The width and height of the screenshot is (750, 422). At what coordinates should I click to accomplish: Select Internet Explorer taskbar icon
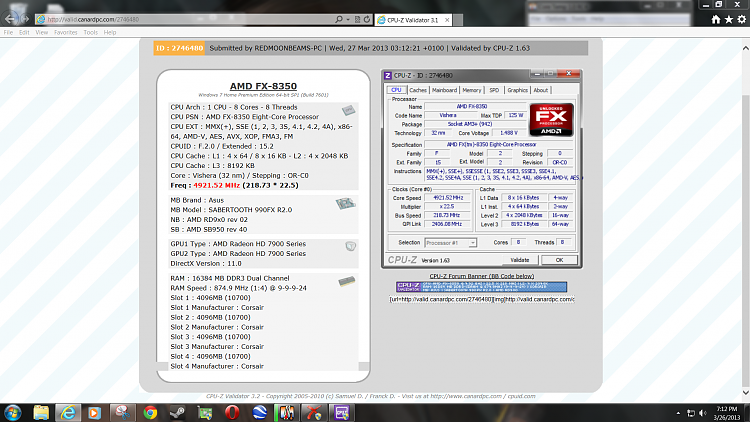pos(68,412)
